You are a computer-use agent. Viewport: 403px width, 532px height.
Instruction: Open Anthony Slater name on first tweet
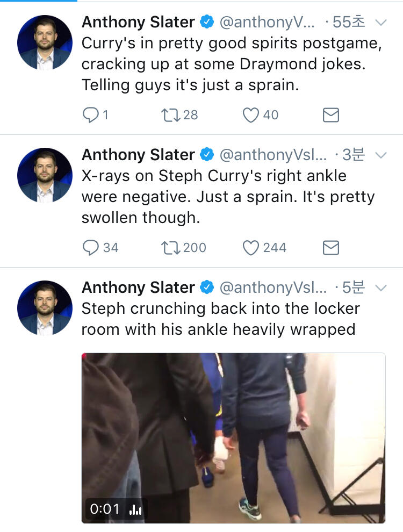click(138, 22)
